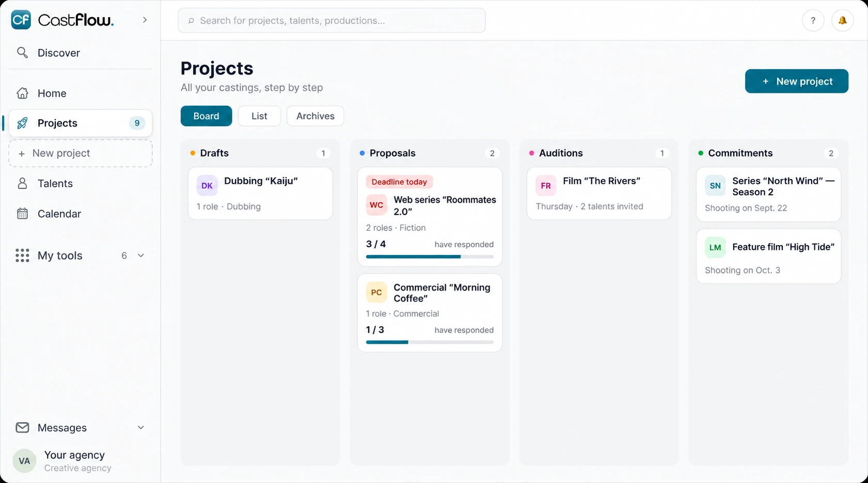Click the Roommates 3/4 response progress bar
868x483 pixels.
tap(430, 256)
